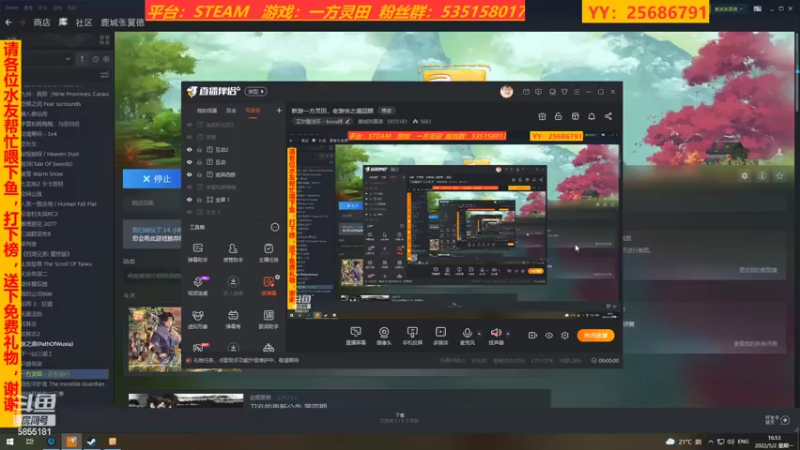This screenshot has height=450, width=800.
Task: Open the room manager assistant (房管助手) tool
Action: click(233, 252)
